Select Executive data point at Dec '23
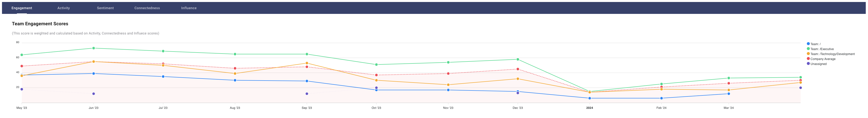 tap(518, 59)
